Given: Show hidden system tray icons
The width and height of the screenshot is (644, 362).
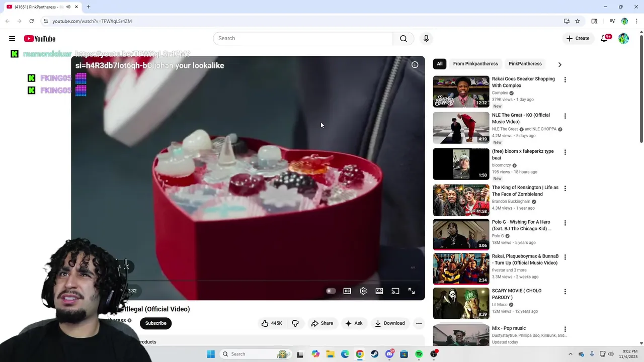Looking at the screenshot, I should [x=570, y=354].
